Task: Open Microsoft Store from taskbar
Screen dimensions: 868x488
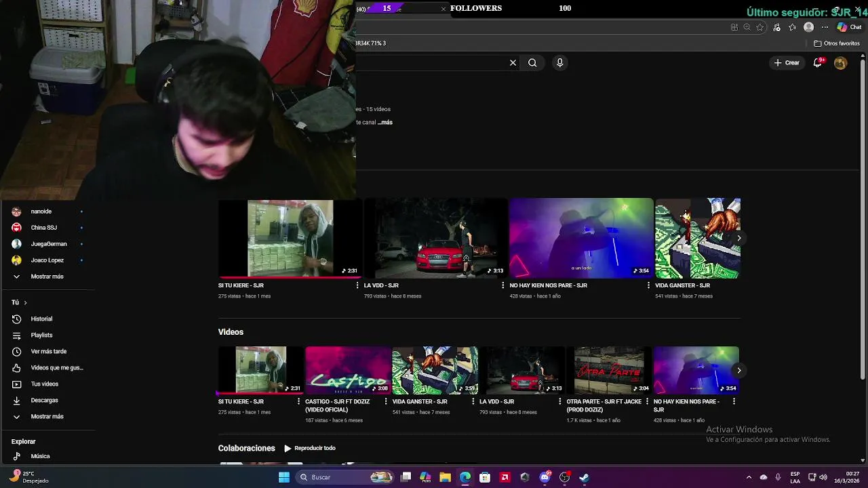Action: pyautogui.click(x=485, y=477)
